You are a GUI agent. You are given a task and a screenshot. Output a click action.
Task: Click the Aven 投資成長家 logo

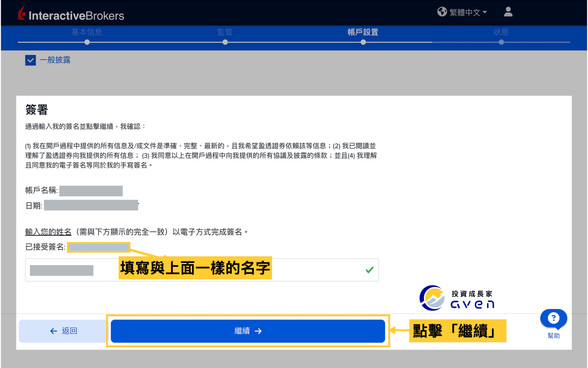457,298
